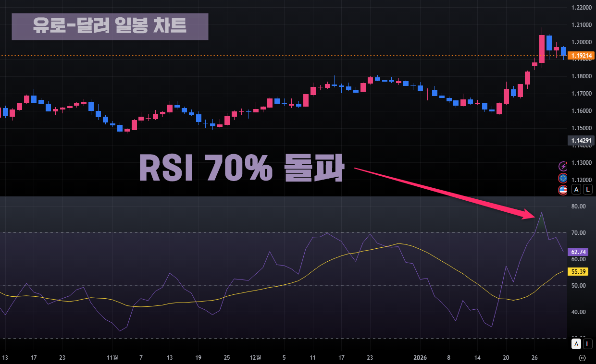This screenshot has height=364, width=596.
Task: Select the last blue candlestick on the chart
Action: (563, 52)
